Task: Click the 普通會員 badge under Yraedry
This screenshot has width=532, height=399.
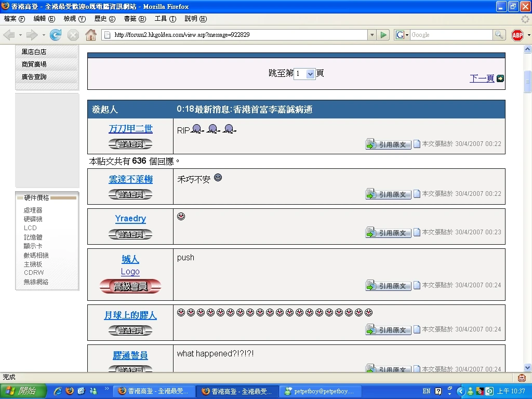Action: point(130,234)
